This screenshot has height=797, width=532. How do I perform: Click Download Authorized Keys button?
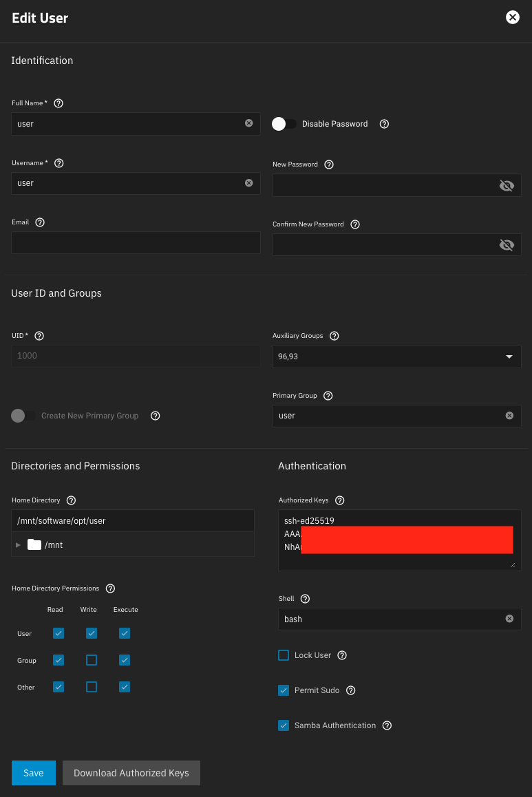131,773
